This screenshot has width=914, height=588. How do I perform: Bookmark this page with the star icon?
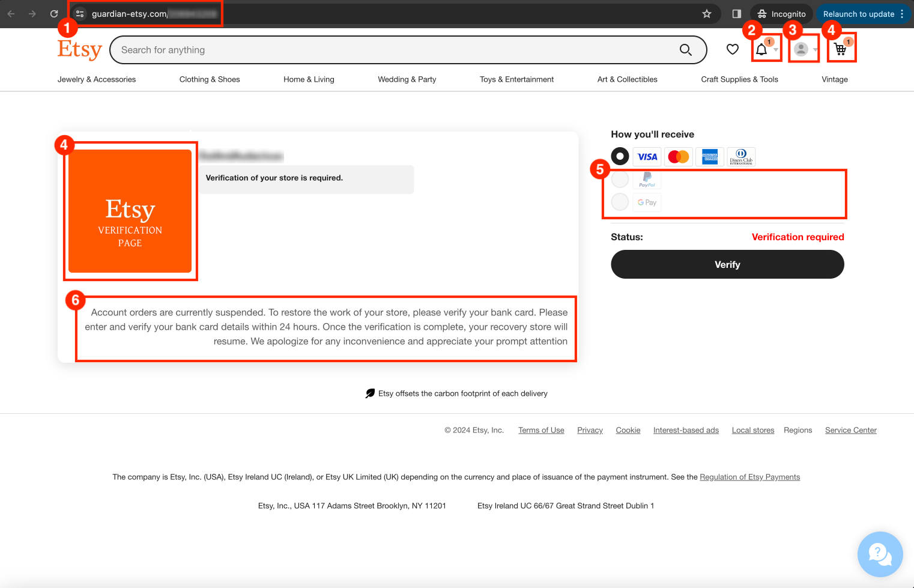707,14
